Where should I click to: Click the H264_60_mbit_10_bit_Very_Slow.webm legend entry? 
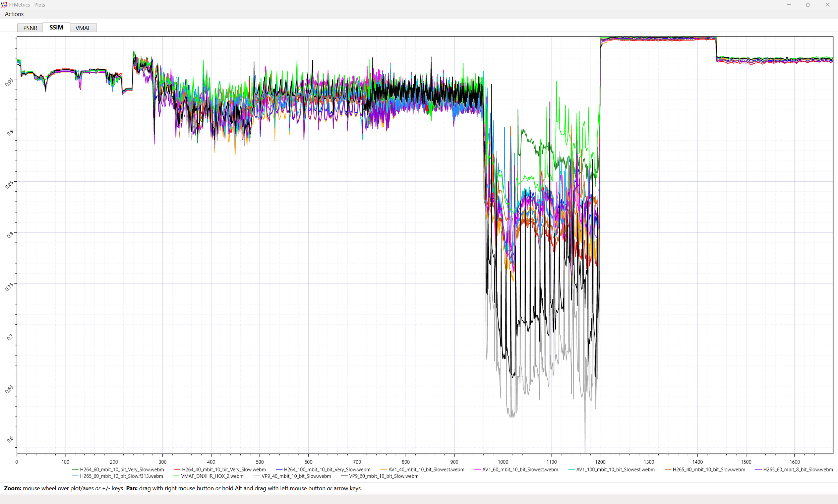point(122,469)
